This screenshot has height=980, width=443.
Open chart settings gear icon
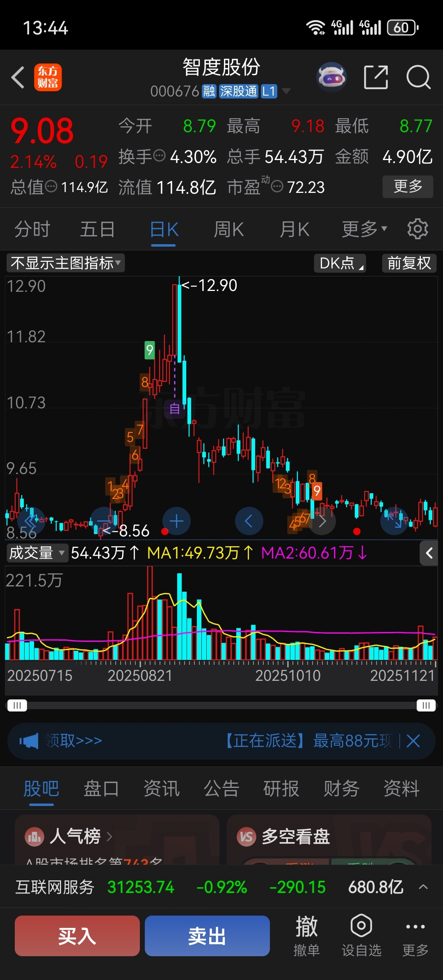click(x=418, y=229)
